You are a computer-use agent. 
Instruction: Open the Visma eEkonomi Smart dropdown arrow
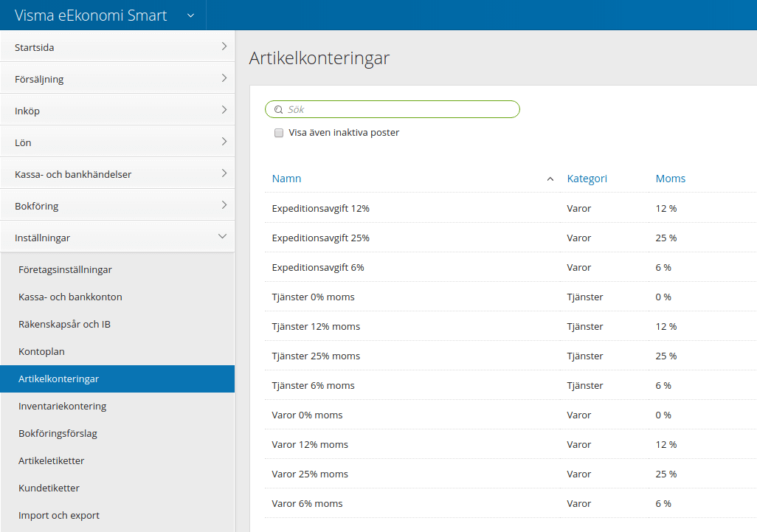click(190, 15)
